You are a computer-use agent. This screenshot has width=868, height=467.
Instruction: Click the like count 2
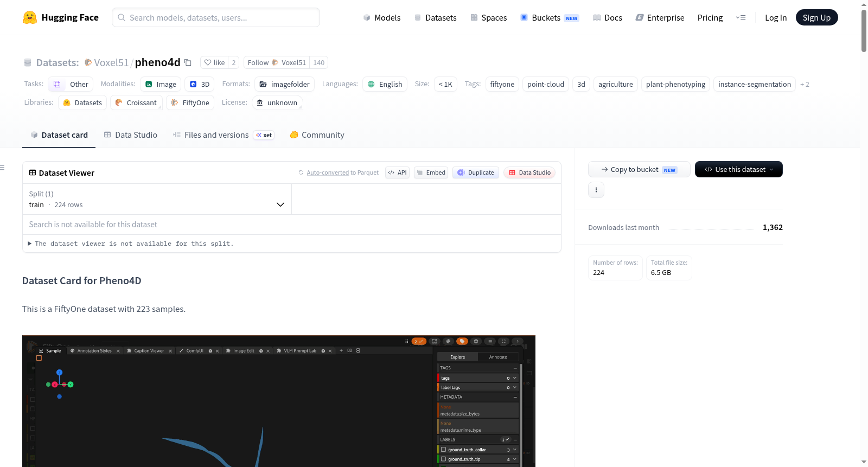pyautogui.click(x=234, y=62)
